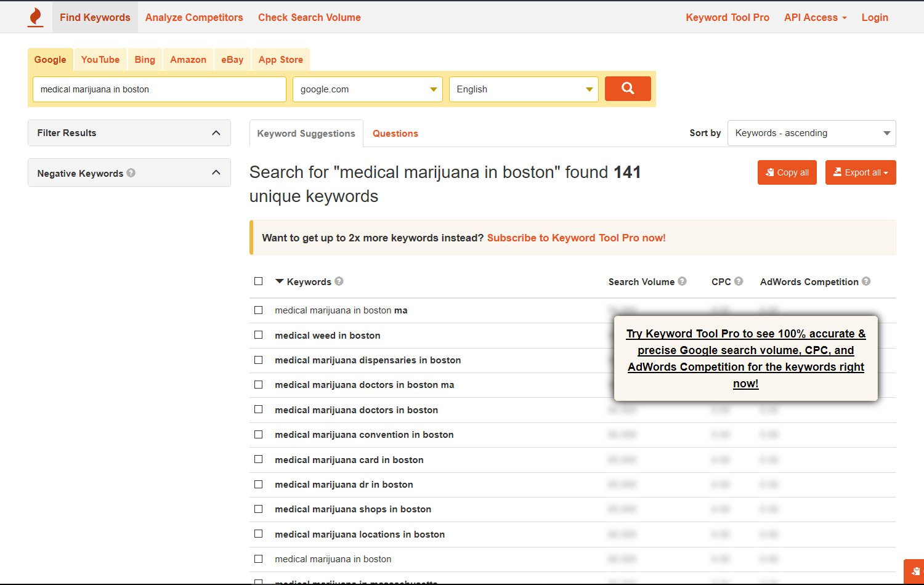Check 'medical marijuana convention in boston' checkbox

(259, 435)
